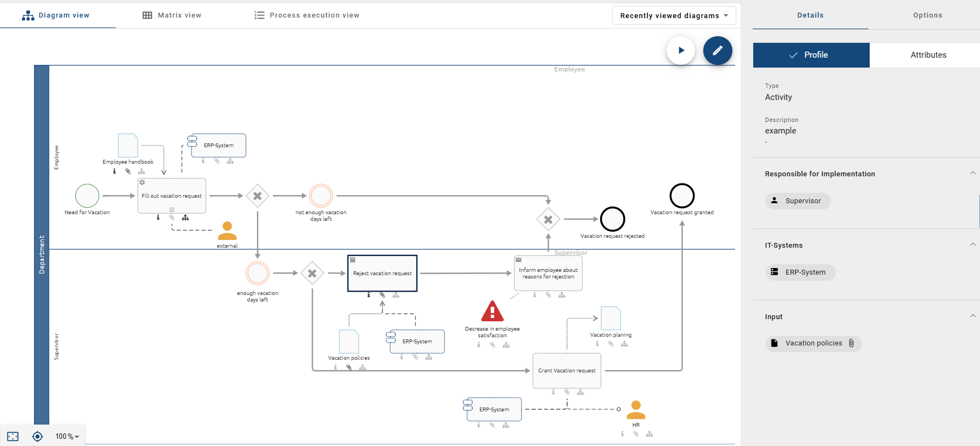This screenshot has height=446, width=980.
Task: Select the Vacation request rejected end event
Action: (613, 219)
